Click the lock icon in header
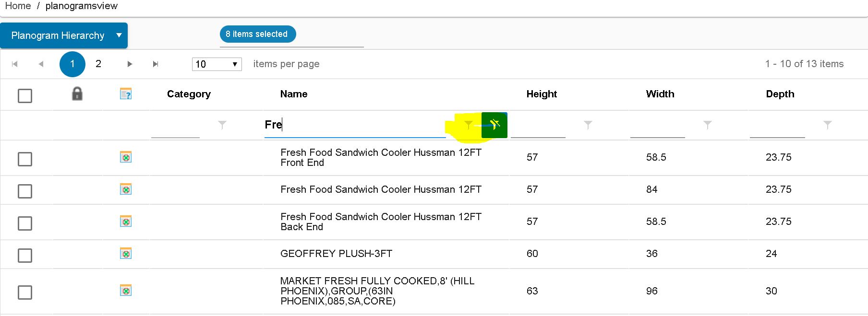This screenshot has width=868, height=316. [77, 94]
